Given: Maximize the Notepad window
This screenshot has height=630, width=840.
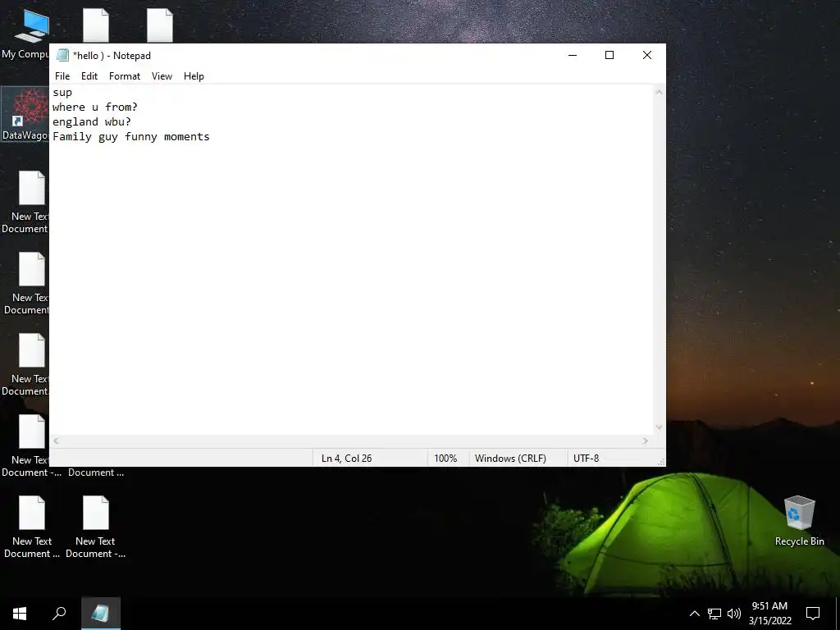Looking at the screenshot, I should [x=609, y=55].
